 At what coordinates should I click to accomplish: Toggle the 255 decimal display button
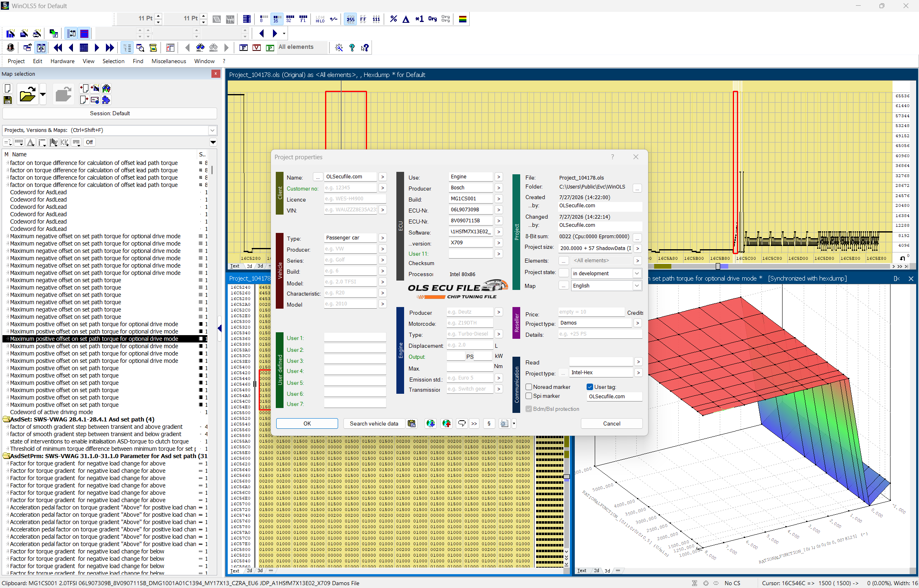[350, 19]
